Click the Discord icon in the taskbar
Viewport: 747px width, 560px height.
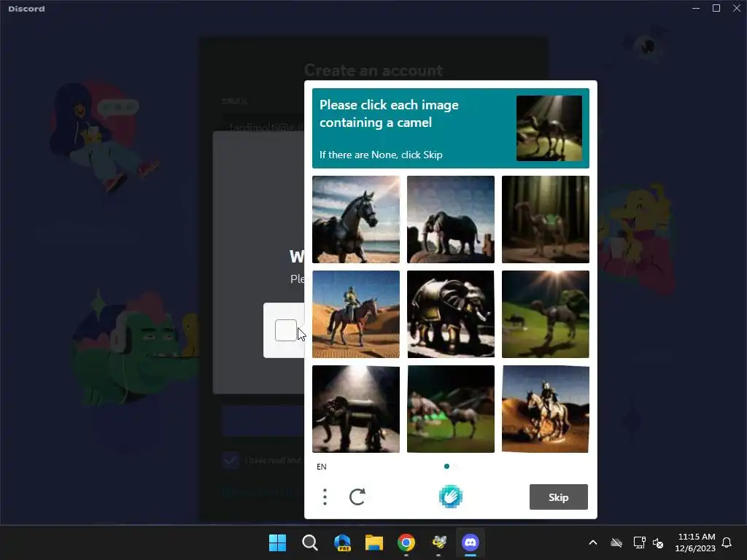(471, 542)
